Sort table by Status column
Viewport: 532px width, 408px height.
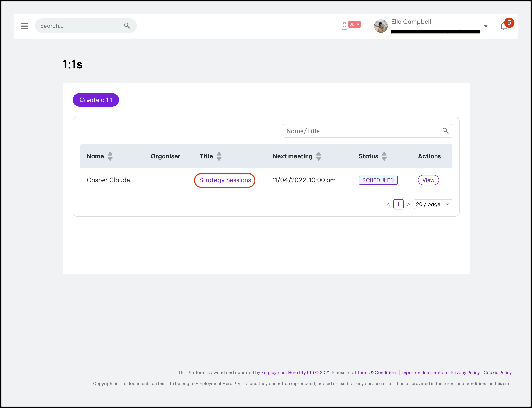[x=384, y=156]
